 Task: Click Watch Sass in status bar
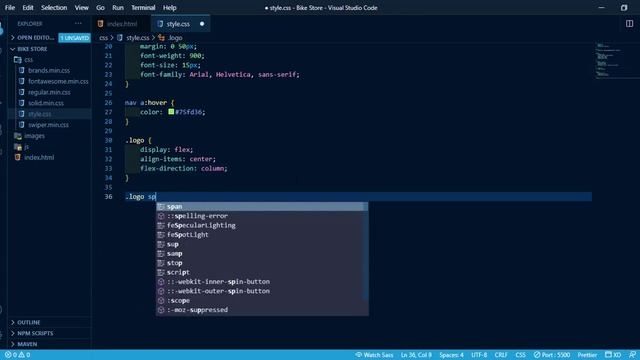click(x=374, y=355)
